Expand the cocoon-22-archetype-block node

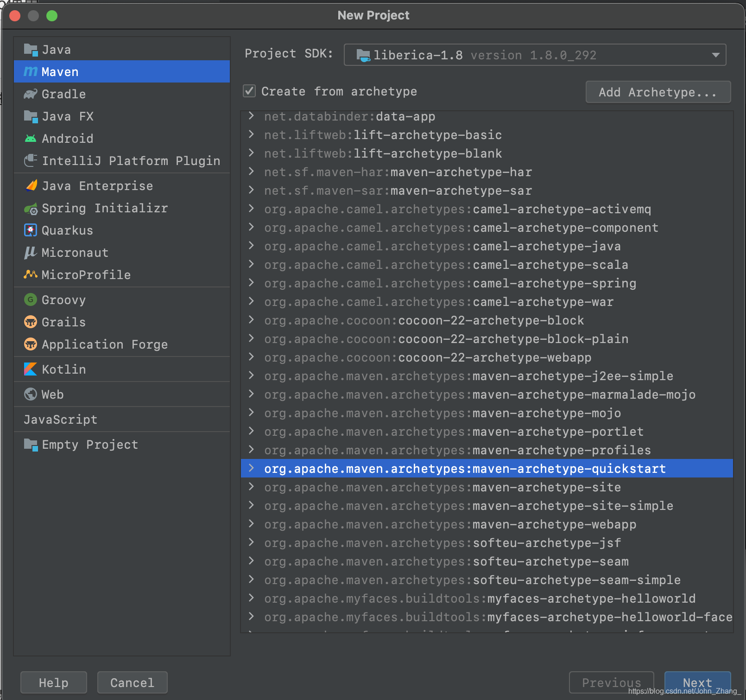coord(251,320)
